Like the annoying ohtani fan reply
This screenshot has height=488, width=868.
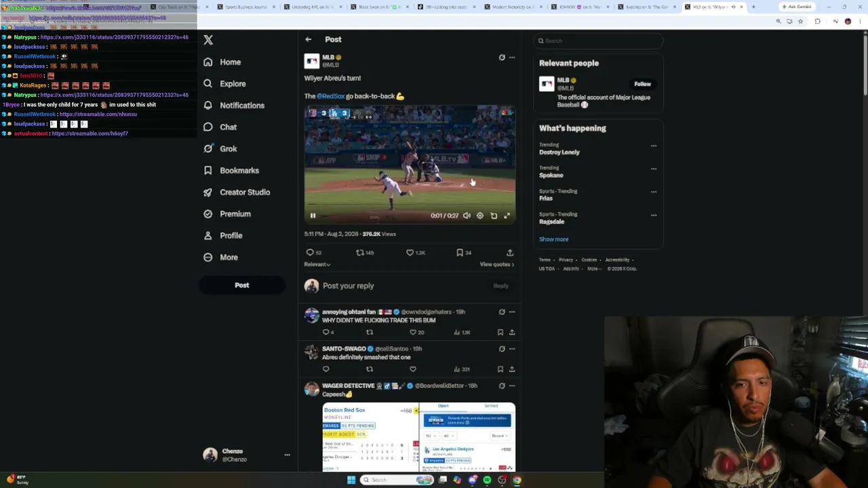pyautogui.click(x=412, y=332)
